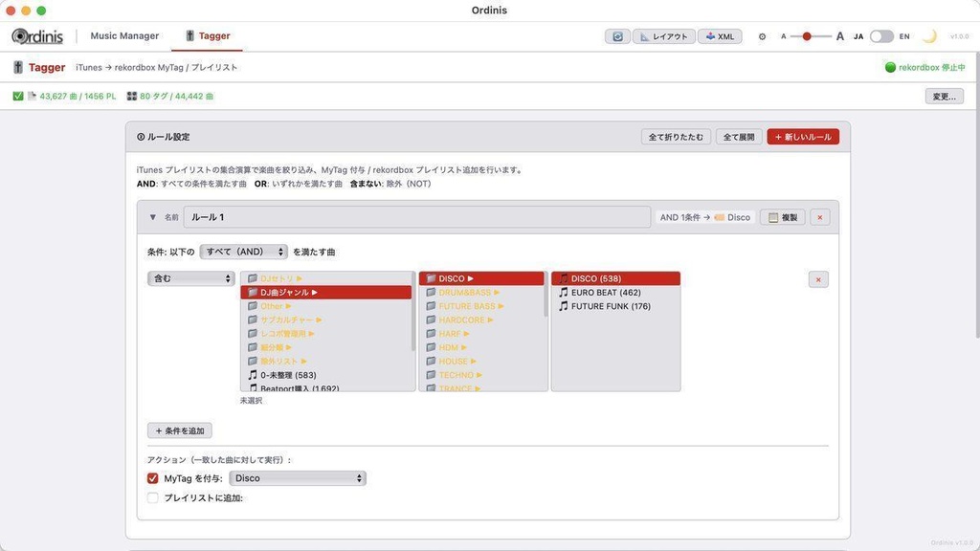Click the tag grid icon next to 80 タグ
This screenshot has width=980, height=551.
(x=131, y=97)
